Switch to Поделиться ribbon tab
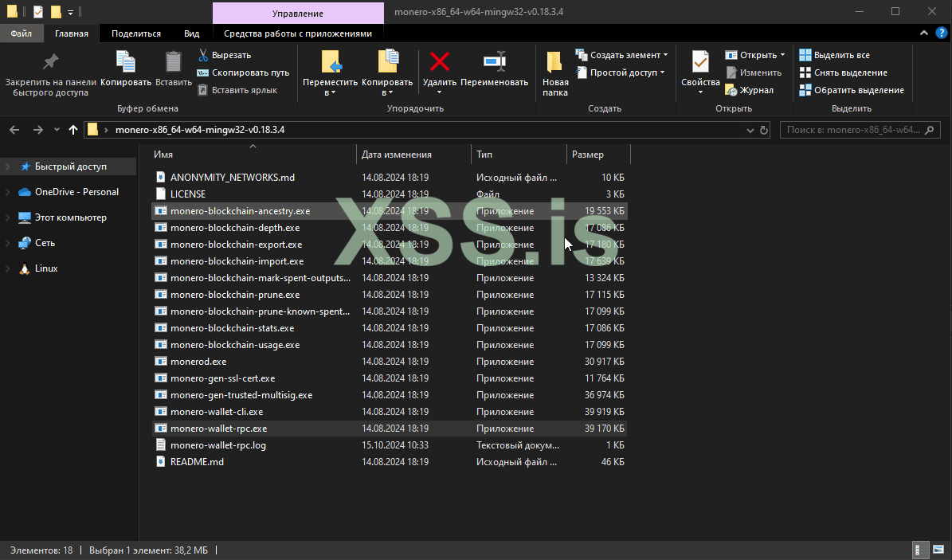 click(136, 33)
